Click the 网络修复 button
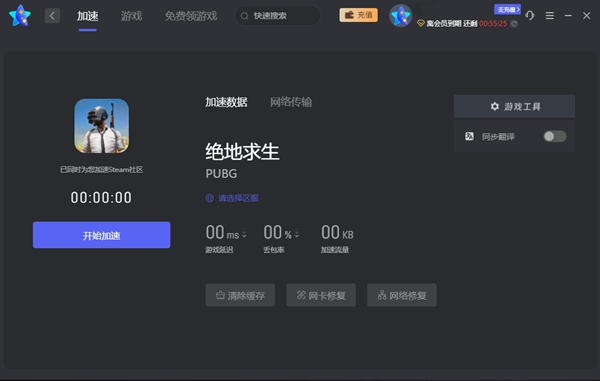Image resolution: width=600 pixels, height=381 pixels. (402, 295)
